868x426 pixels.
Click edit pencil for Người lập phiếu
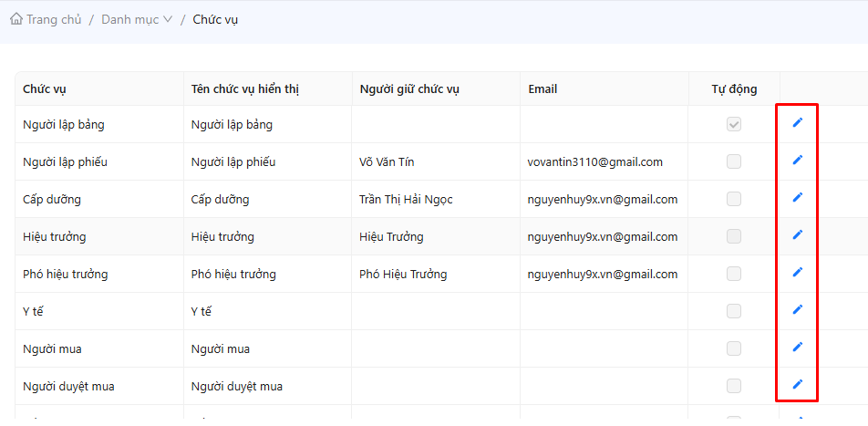[797, 161]
